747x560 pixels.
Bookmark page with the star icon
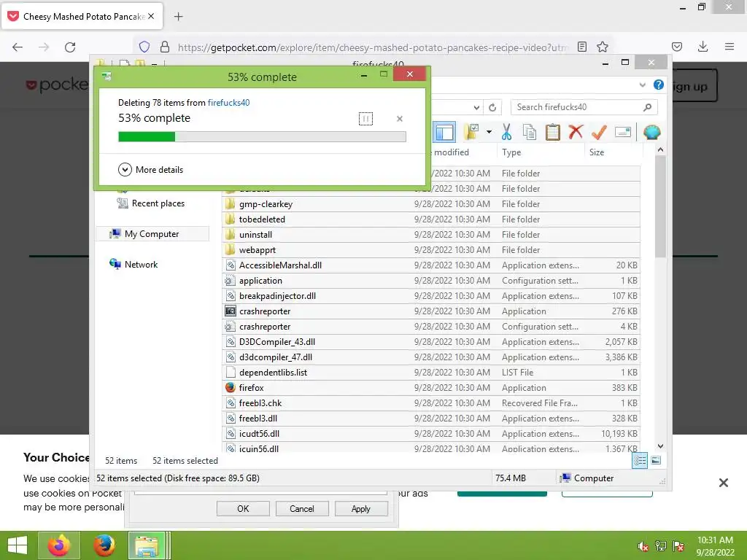click(603, 47)
